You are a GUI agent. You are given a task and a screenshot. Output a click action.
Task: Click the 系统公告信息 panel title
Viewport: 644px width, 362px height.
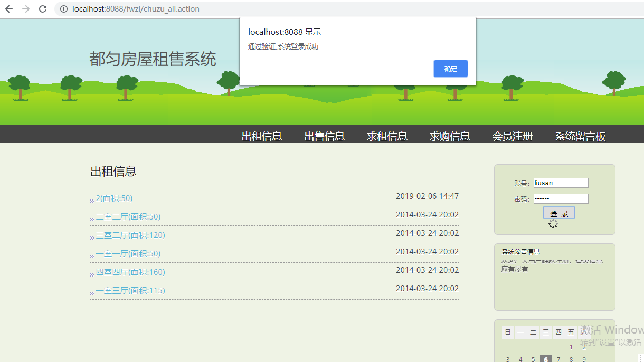(x=521, y=252)
